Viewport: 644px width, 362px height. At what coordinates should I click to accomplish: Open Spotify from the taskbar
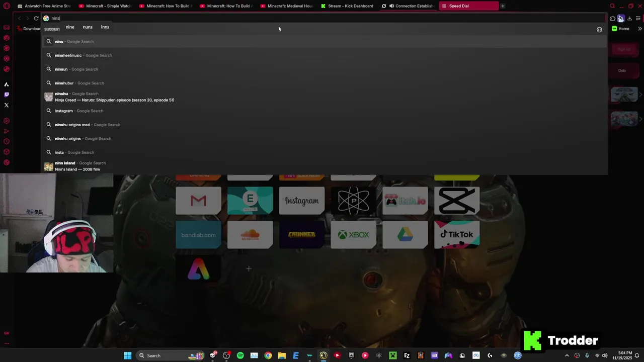240,355
